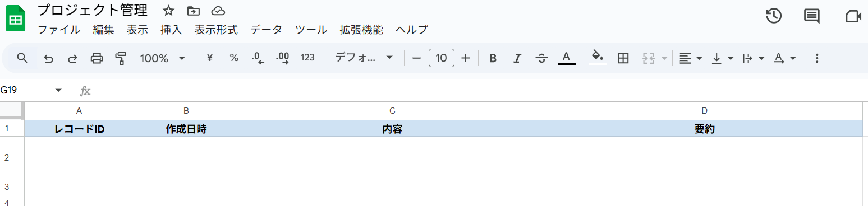The height and width of the screenshot is (206, 868).
Task: Open the borders tool
Action: [x=623, y=58]
